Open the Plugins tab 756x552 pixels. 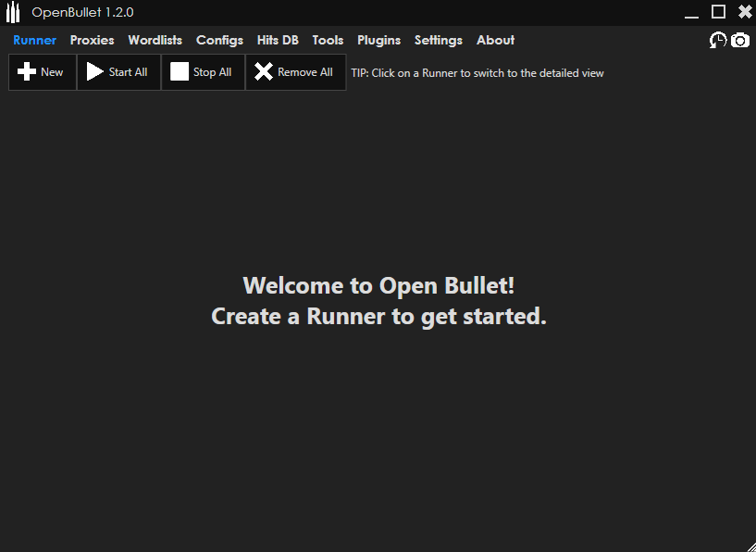tap(379, 41)
